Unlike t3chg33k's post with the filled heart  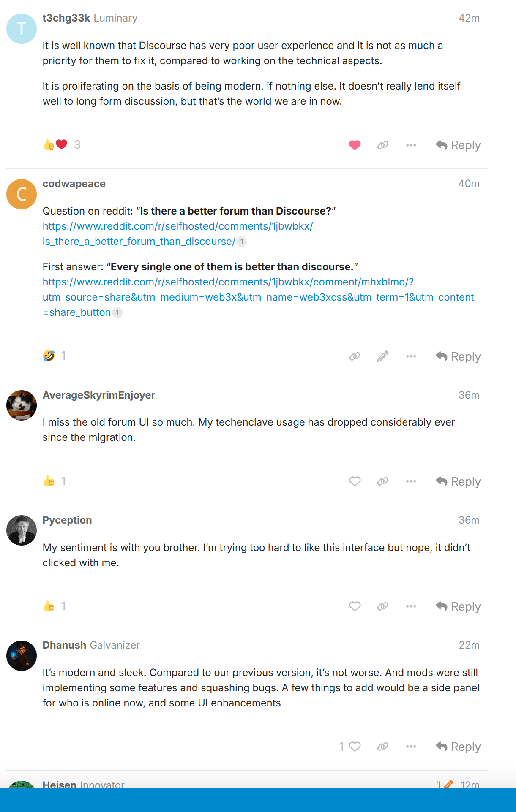coord(355,145)
